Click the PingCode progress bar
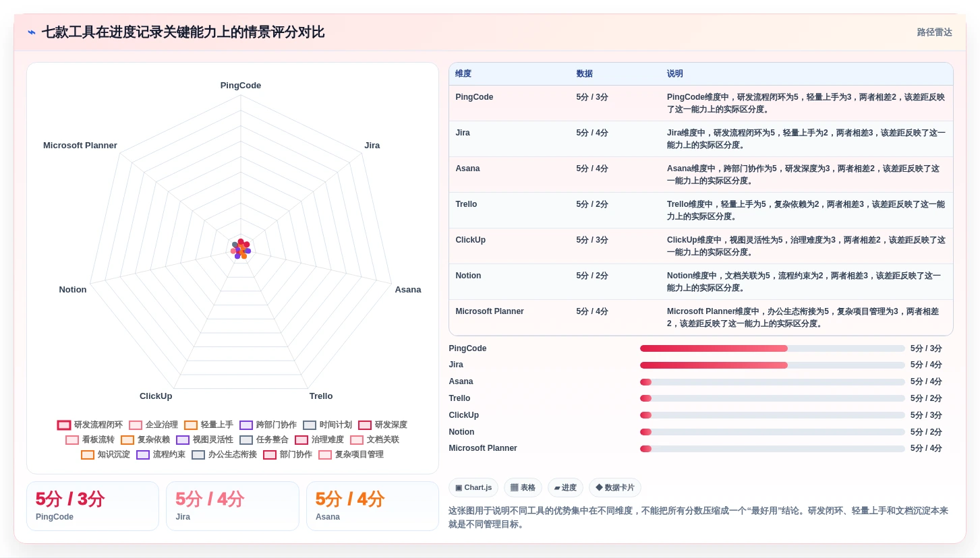Viewport: 980px width, 558px height. (x=772, y=348)
